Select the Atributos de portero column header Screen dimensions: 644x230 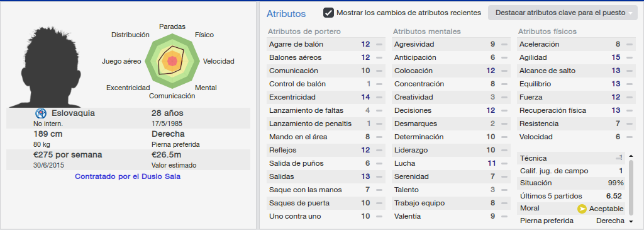pyautogui.click(x=304, y=32)
